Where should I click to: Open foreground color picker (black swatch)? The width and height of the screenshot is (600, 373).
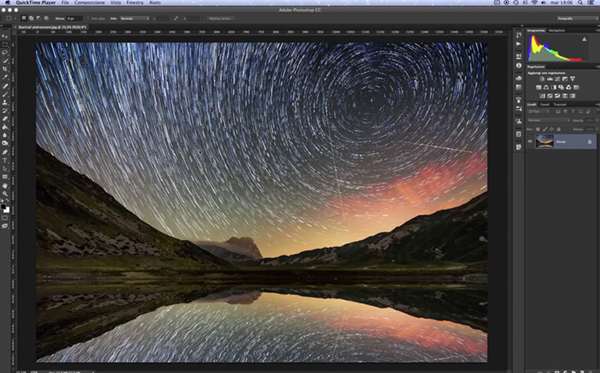pos(3,207)
